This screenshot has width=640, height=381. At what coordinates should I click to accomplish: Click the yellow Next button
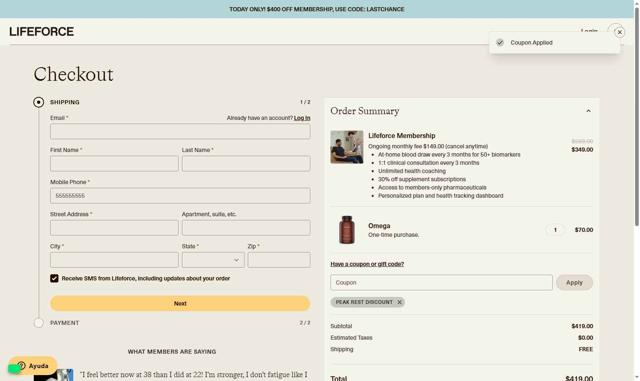coord(180,303)
